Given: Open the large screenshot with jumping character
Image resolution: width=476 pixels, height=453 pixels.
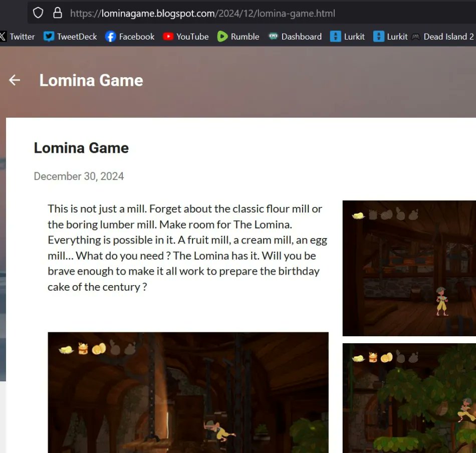Looking at the screenshot, I should (188, 392).
